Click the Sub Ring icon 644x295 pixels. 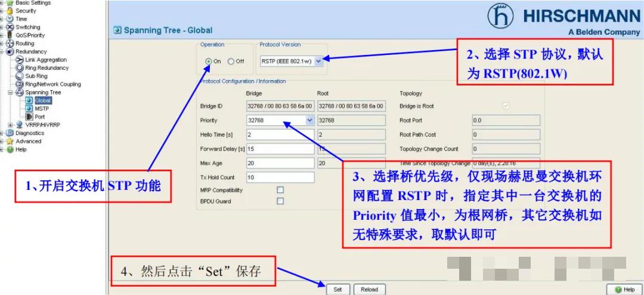[19, 76]
